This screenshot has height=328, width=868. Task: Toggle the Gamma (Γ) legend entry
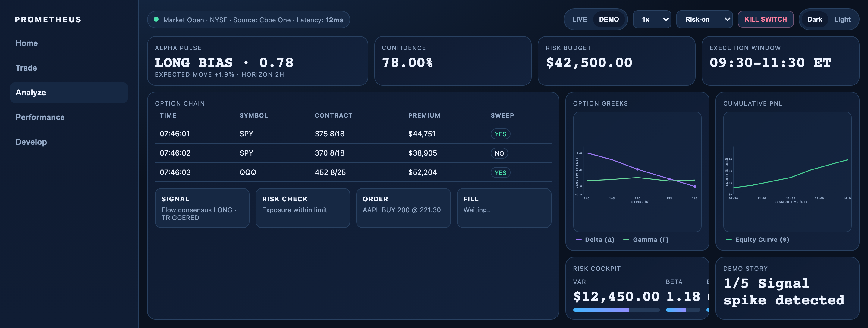[646, 240]
